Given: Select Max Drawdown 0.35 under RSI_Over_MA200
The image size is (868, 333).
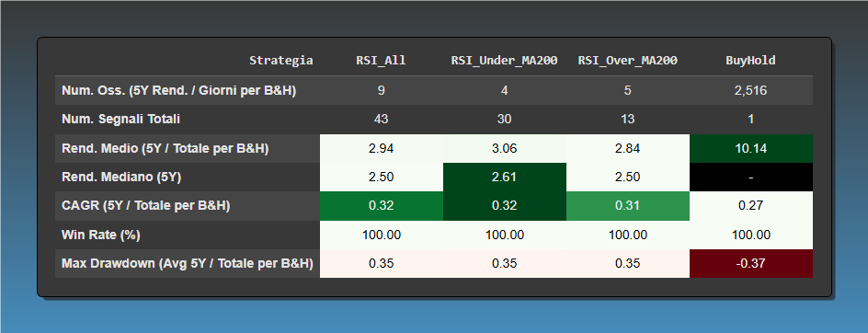Looking at the screenshot, I should [x=628, y=264].
